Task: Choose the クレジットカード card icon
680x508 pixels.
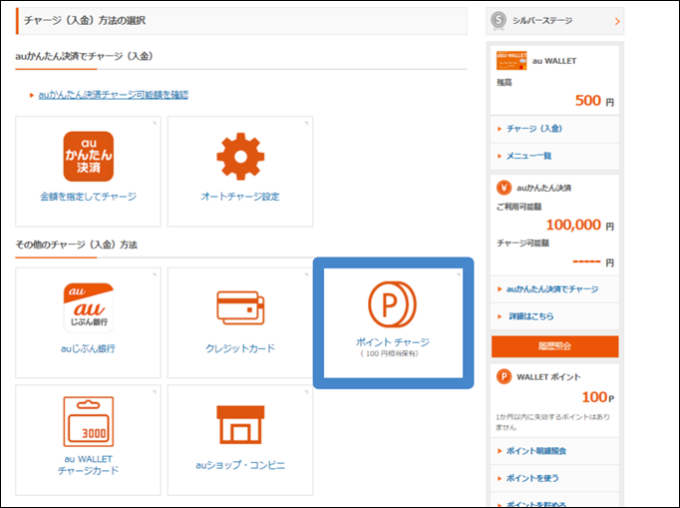Action: (240, 308)
